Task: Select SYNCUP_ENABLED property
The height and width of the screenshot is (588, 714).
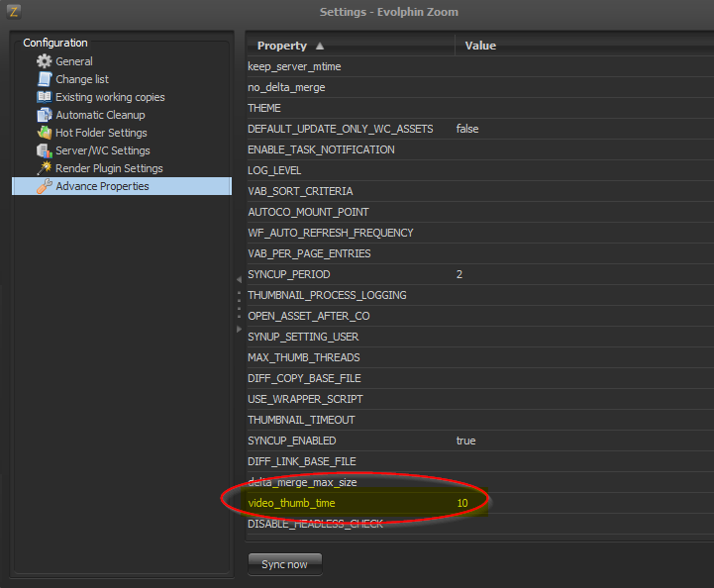Action: (291, 441)
